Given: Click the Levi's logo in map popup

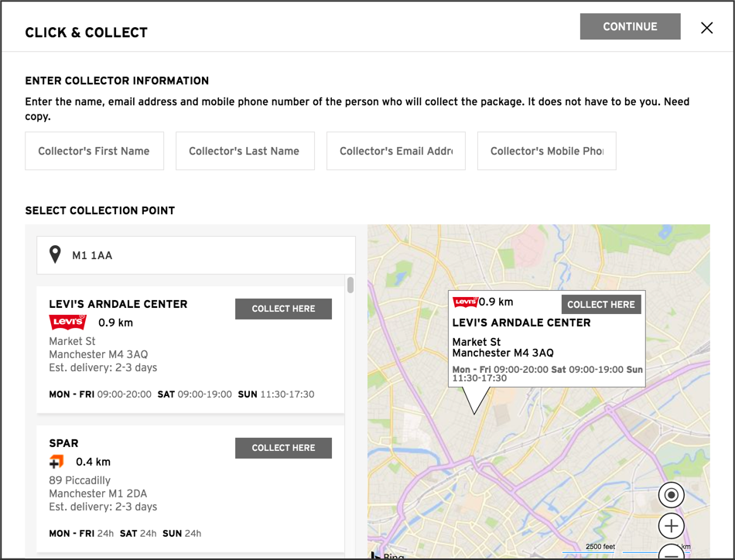Looking at the screenshot, I should pyautogui.click(x=465, y=302).
